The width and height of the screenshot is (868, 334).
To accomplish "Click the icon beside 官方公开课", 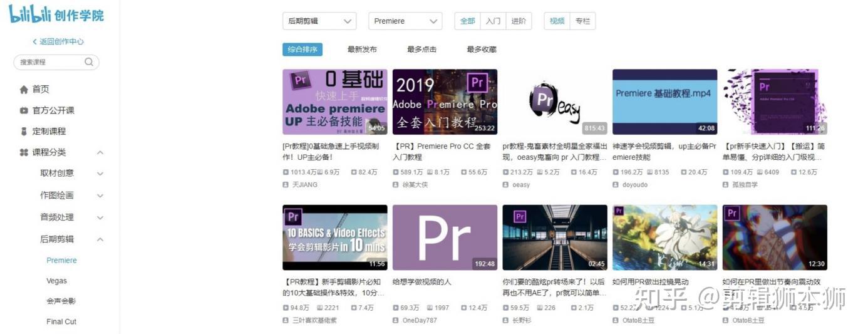I will [24, 110].
